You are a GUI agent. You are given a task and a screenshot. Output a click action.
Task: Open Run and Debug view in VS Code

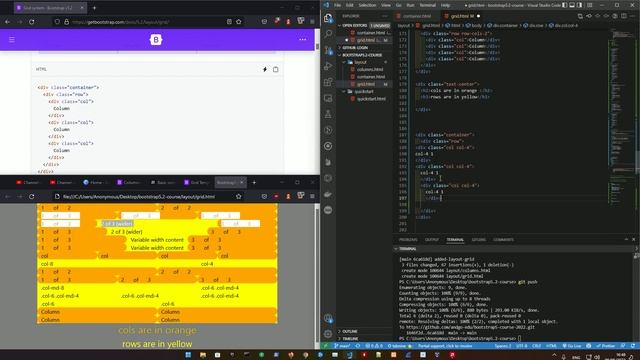click(328, 66)
